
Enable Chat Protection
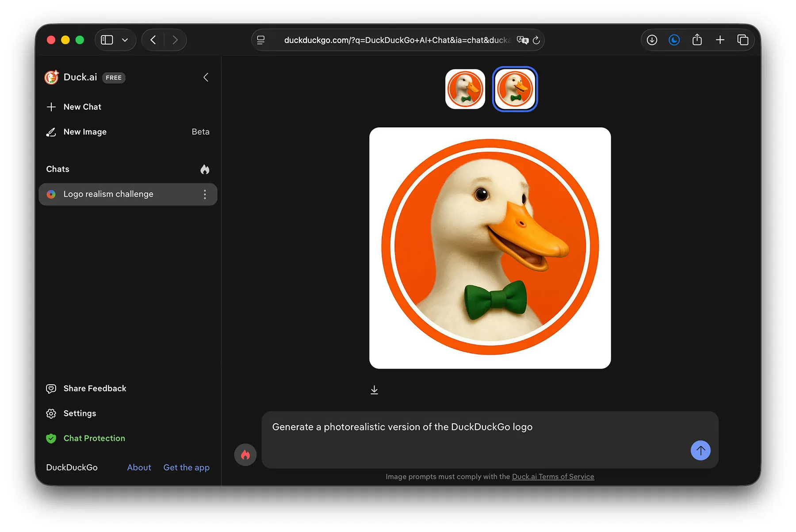94,438
